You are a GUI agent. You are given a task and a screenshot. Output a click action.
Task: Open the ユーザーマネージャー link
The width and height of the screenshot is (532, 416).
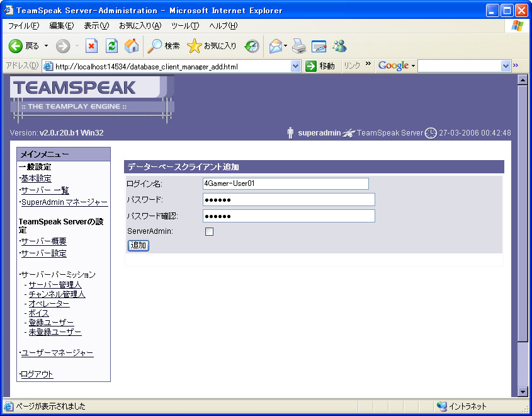click(x=57, y=353)
